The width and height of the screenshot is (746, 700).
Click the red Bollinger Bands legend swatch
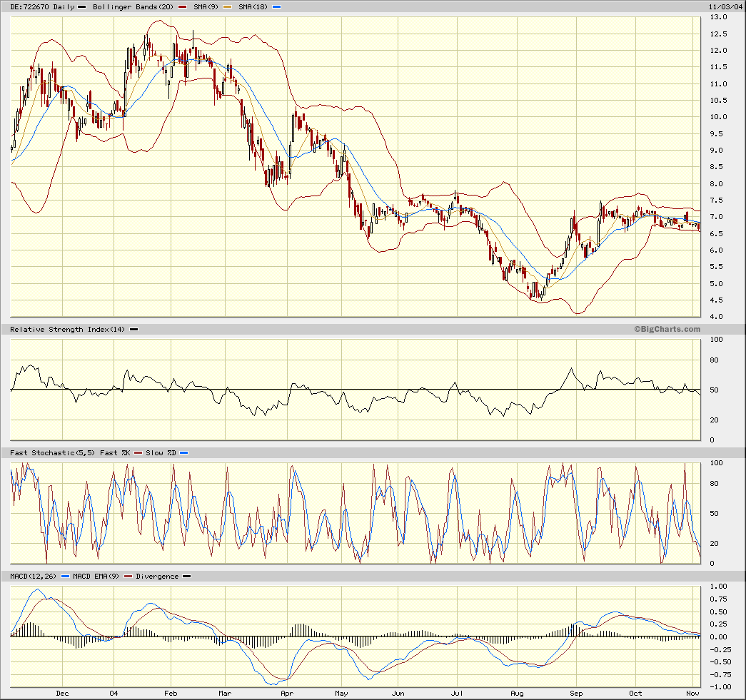183,6
